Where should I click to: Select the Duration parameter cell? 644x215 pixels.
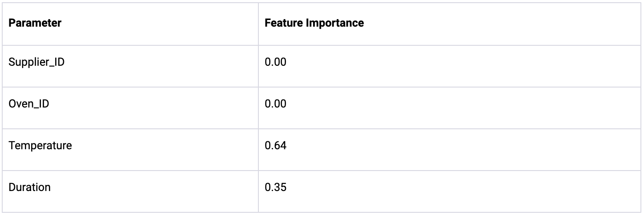click(29, 187)
